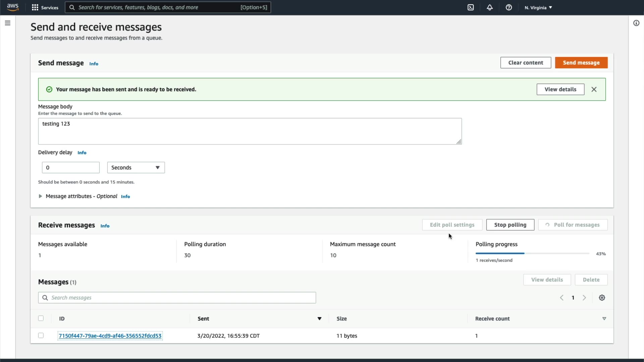
Task: Open the Services menu
Action: pyautogui.click(x=45, y=7)
